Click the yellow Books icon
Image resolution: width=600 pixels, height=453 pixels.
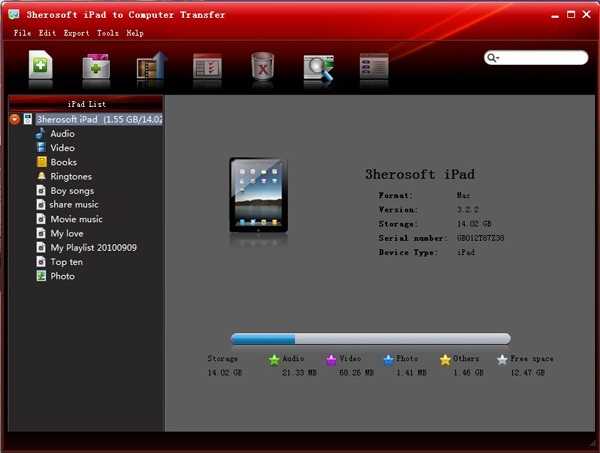pyautogui.click(x=41, y=162)
